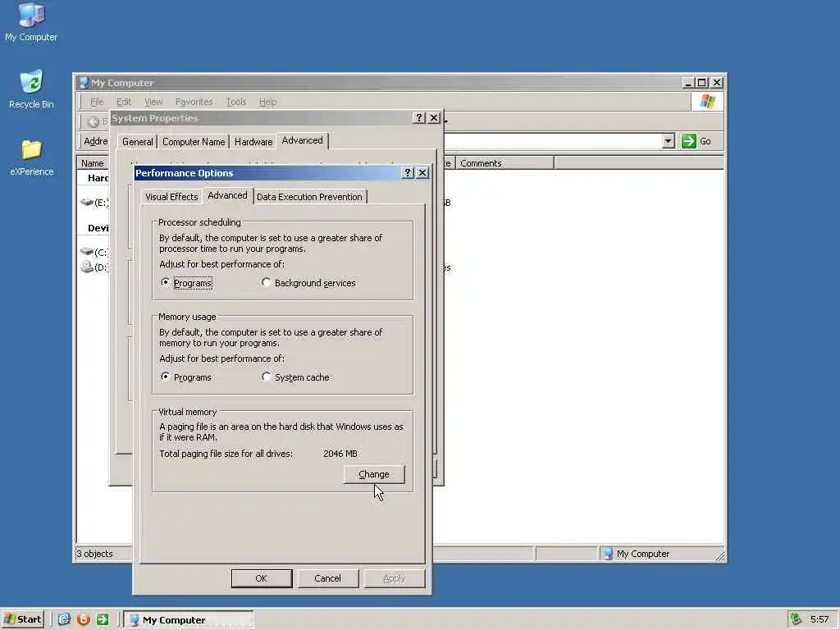Click the Comments column header
This screenshot has height=630, width=840.
(504, 163)
